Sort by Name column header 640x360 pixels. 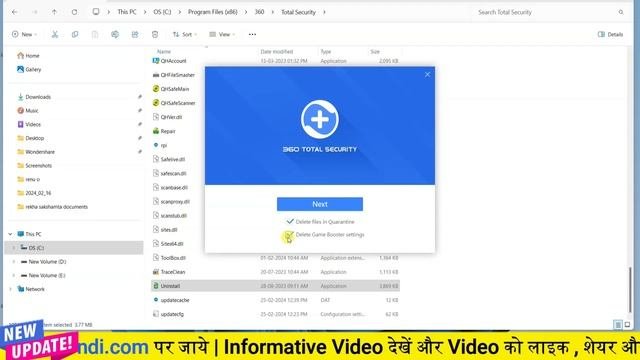pyautogui.click(x=164, y=51)
